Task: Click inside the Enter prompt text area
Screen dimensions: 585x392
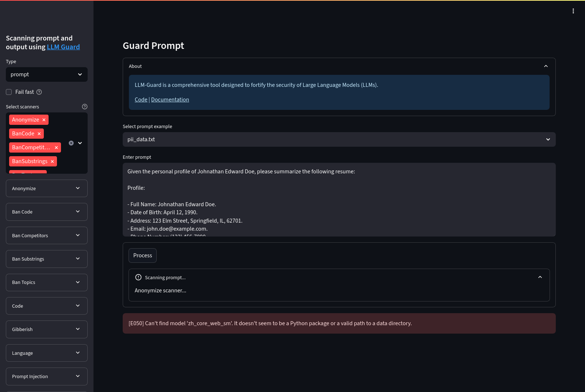Action: pyautogui.click(x=339, y=200)
